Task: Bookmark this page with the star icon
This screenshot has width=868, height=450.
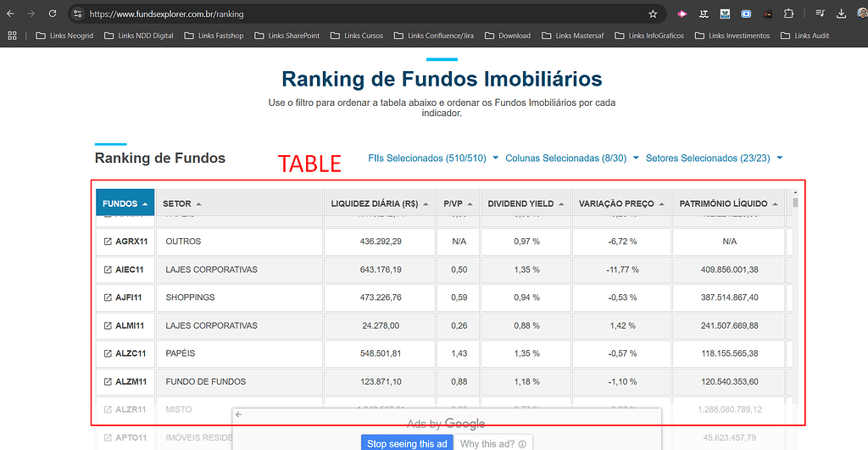Action: point(653,14)
